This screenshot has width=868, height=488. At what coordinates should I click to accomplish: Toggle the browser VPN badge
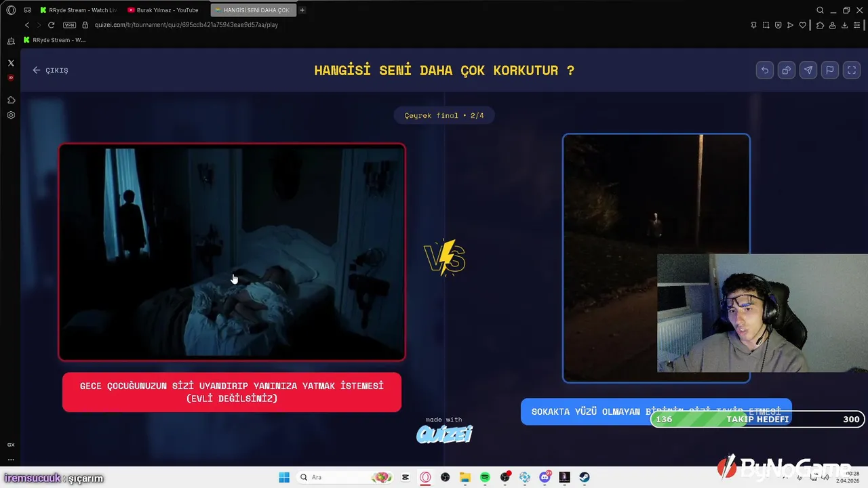click(x=69, y=25)
